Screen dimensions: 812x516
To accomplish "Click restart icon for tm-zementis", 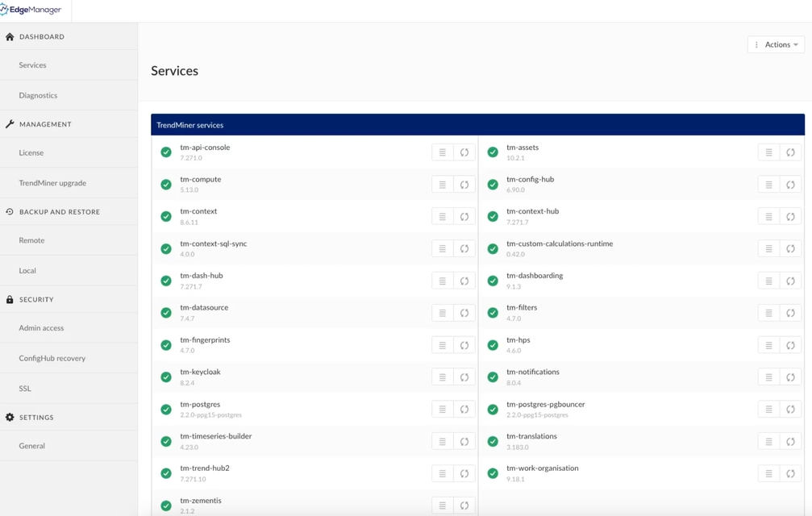I will tap(464, 506).
